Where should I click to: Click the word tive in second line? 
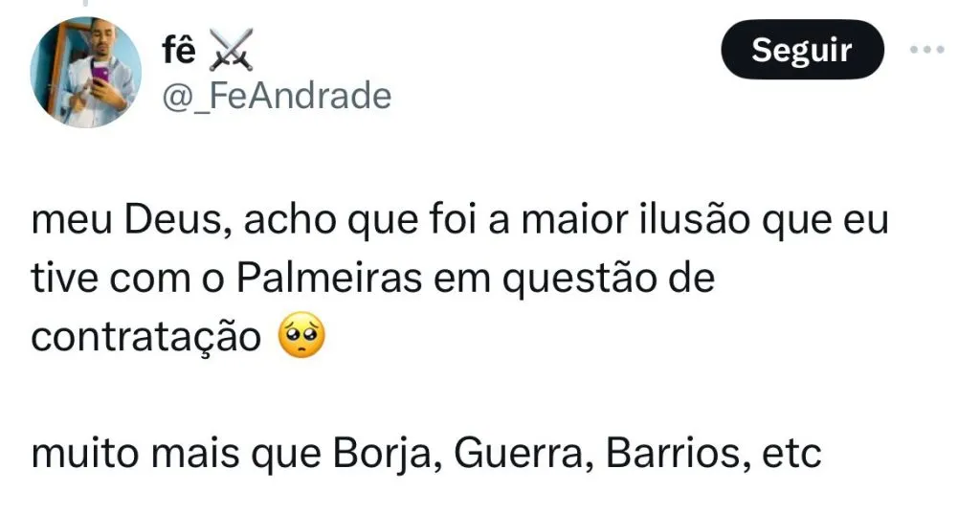tap(64, 279)
